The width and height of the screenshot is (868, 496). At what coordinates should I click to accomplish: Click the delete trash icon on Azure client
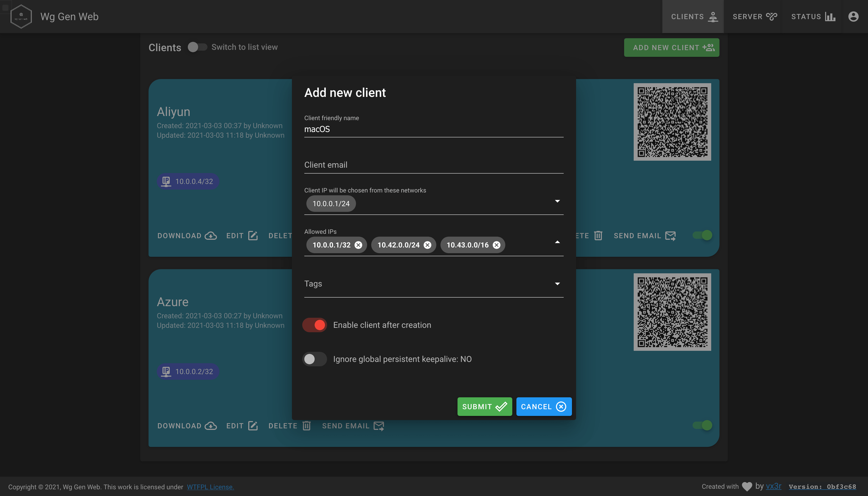(x=308, y=426)
